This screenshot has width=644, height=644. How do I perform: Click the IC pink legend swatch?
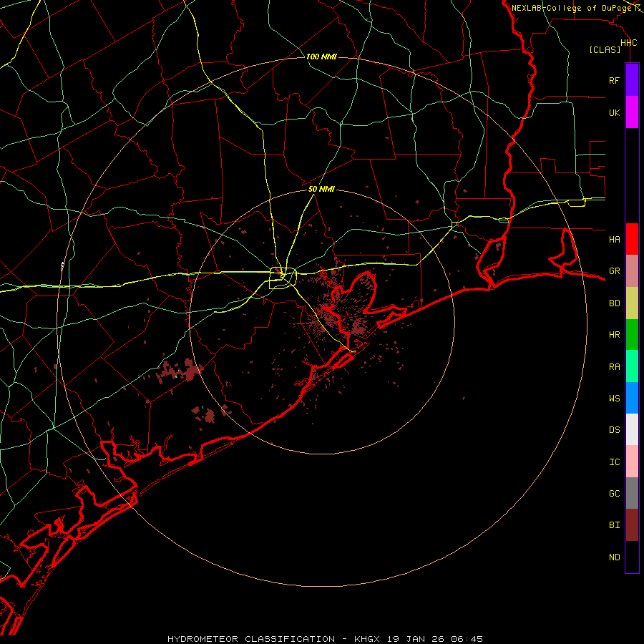click(632, 462)
